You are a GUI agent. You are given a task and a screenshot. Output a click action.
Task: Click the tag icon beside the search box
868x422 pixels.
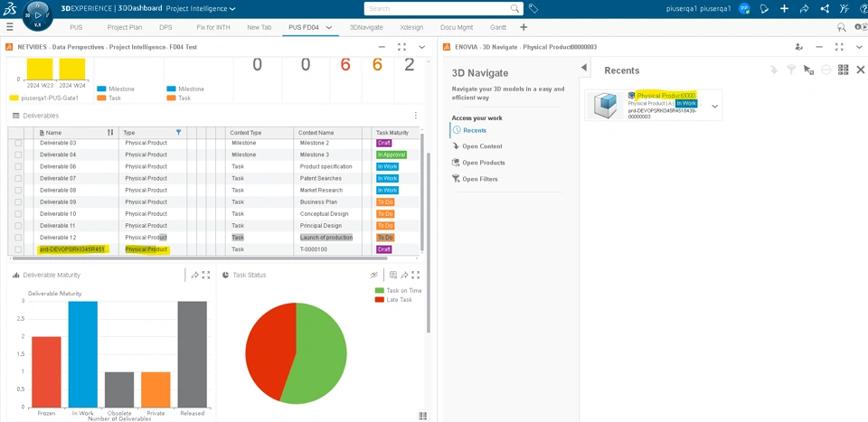click(x=533, y=8)
